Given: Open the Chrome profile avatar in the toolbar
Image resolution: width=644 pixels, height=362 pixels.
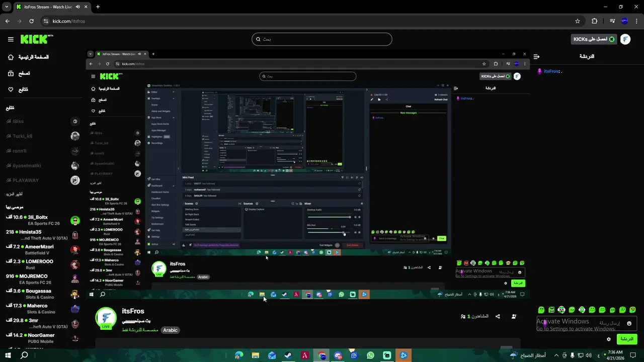Looking at the screenshot, I should point(624,21).
